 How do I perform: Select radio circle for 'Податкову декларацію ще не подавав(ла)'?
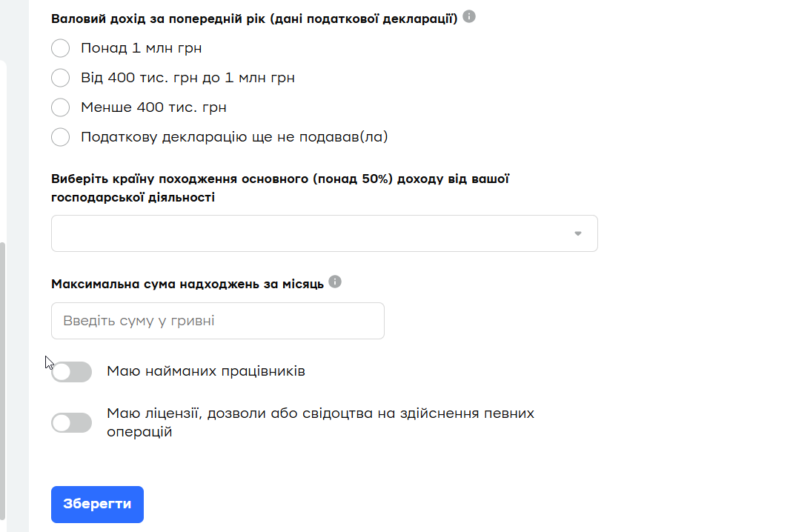pos(60,137)
